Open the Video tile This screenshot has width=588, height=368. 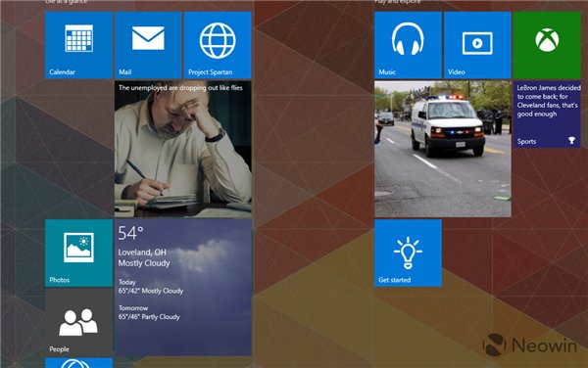point(477,45)
